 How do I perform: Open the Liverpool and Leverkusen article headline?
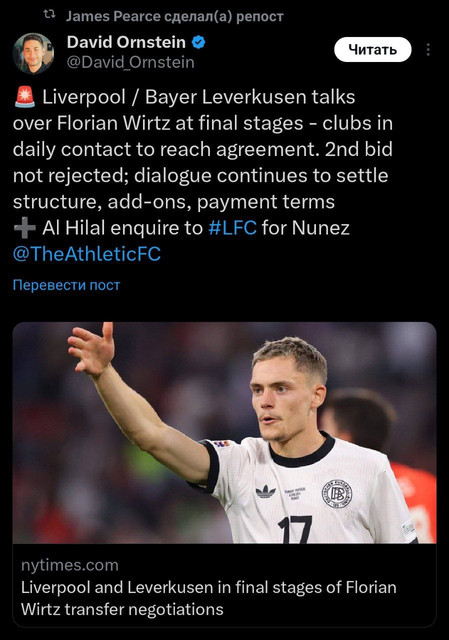click(209, 598)
